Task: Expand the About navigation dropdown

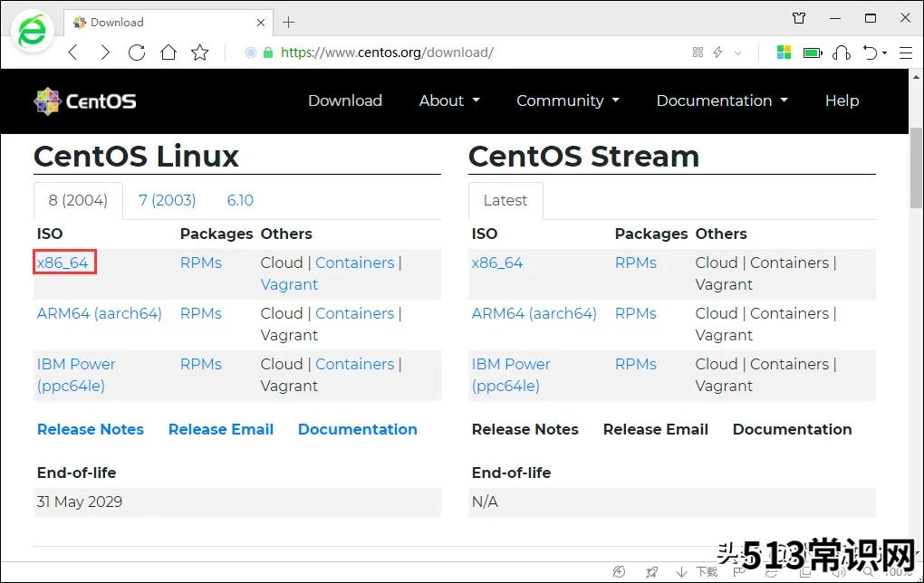Action: click(x=449, y=100)
